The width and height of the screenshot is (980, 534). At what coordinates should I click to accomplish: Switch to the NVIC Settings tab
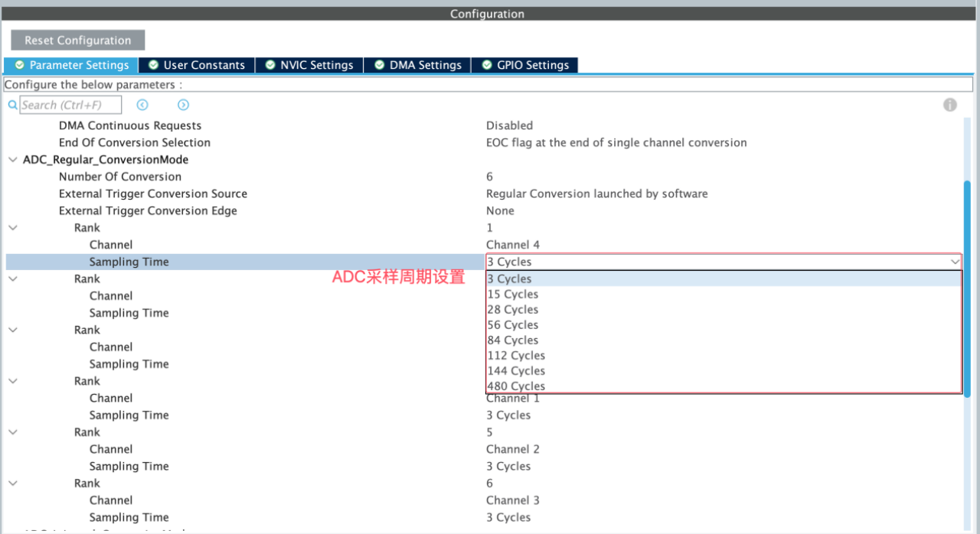(309, 65)
